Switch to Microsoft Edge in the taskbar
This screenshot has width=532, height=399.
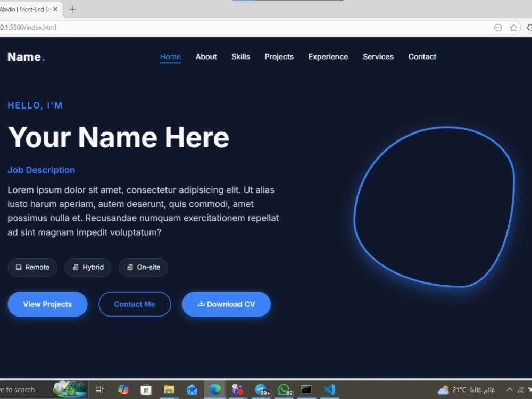[215, 389]
